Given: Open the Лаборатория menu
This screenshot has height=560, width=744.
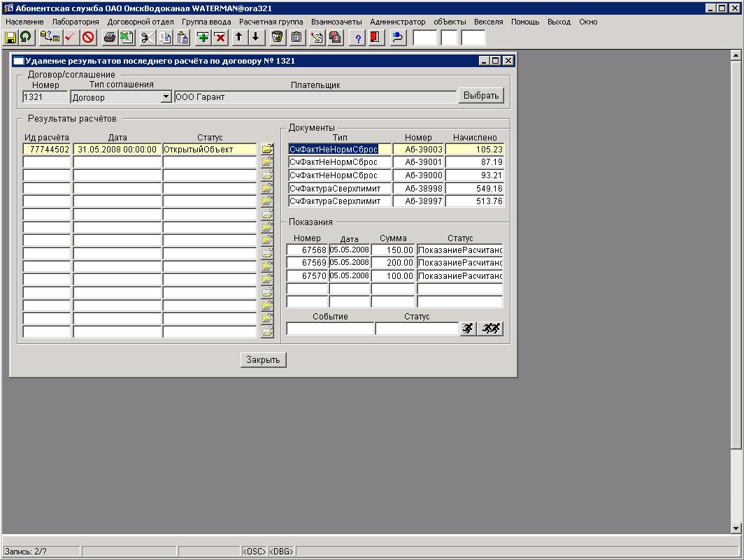Looking at the screenshot, I should click(x=76, y=22).
